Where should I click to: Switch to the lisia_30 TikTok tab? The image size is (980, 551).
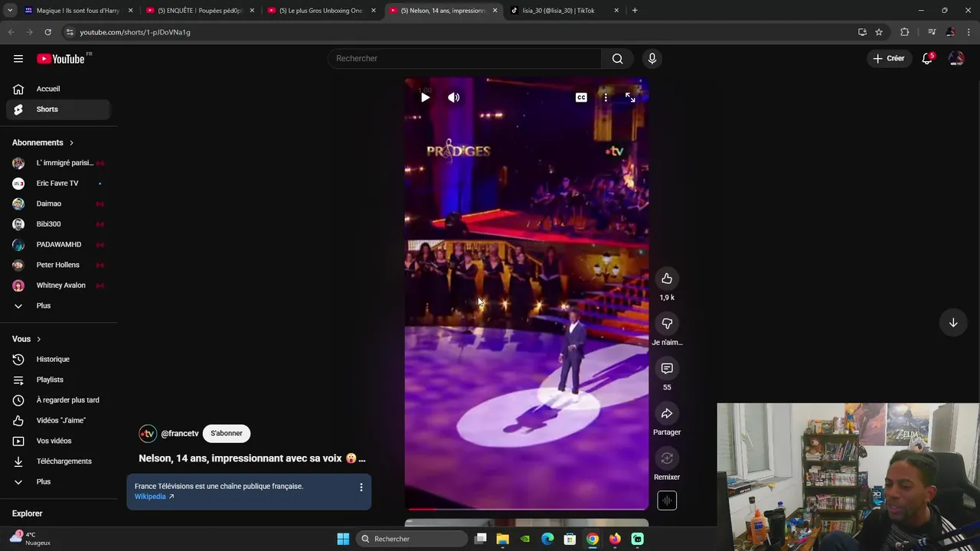(565, 11)
